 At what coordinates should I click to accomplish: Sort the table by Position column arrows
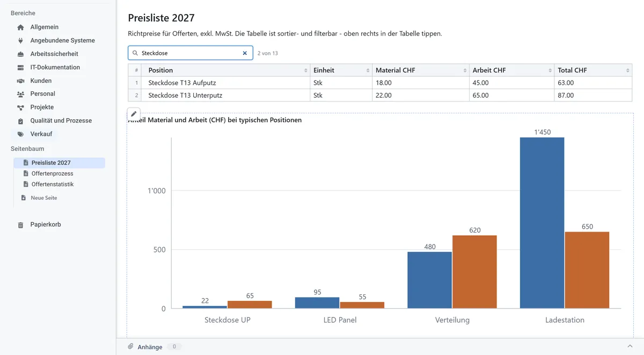[x=306, y=70]
